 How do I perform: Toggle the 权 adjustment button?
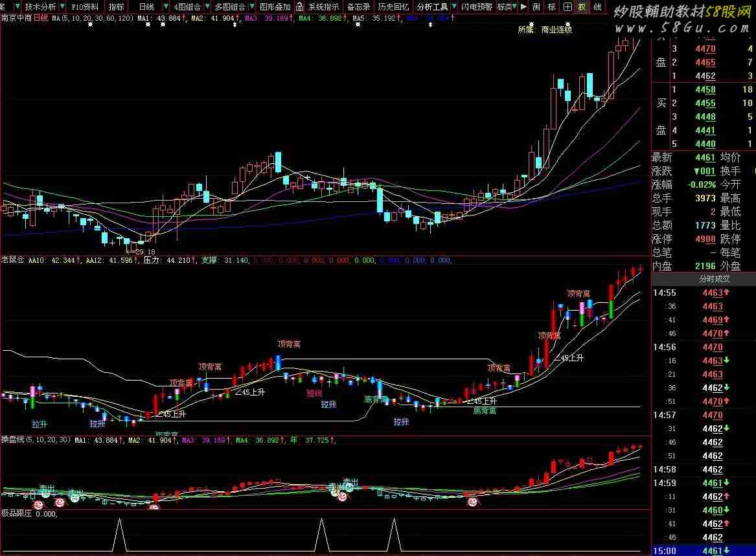(582, 6)
